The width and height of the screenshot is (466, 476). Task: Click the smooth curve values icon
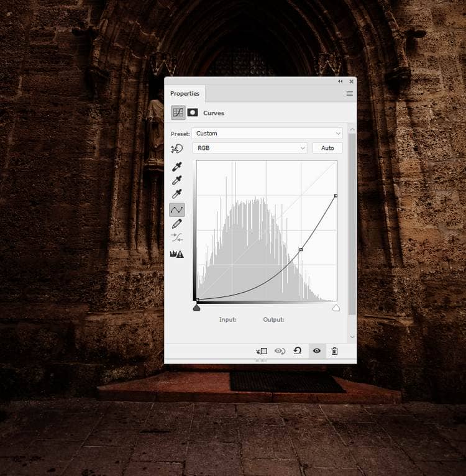click(x=176, y=237)
